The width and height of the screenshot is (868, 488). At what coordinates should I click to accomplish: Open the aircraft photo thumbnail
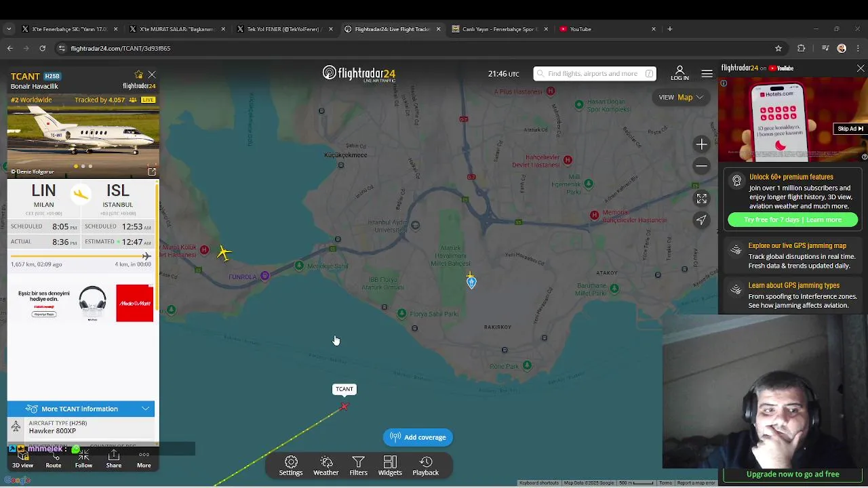coord(83,138)
